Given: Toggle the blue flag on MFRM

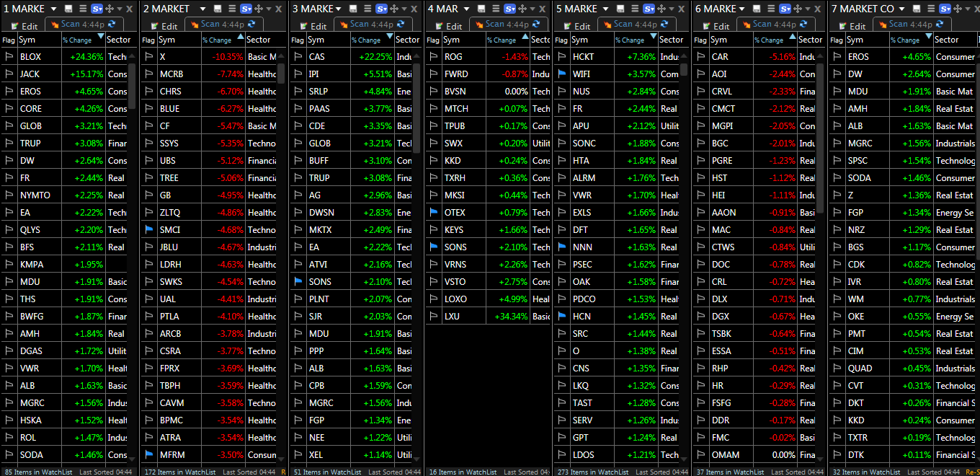Looking at the screenshot, I should (149, 454).
